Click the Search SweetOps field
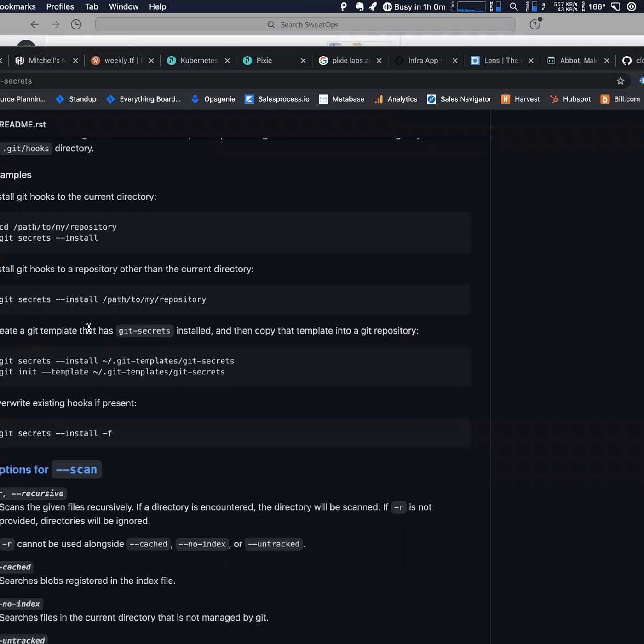Screen dimensions: 644x644 coord(305,24)
